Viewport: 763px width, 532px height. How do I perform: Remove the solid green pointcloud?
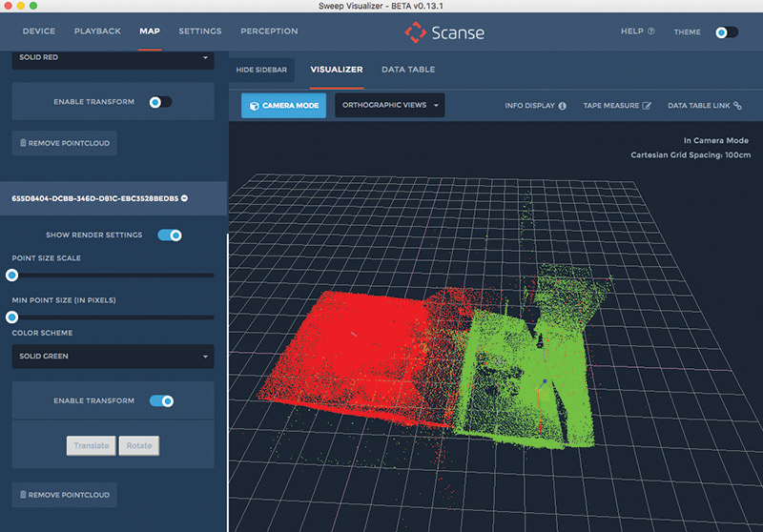[x=64, y=495]
